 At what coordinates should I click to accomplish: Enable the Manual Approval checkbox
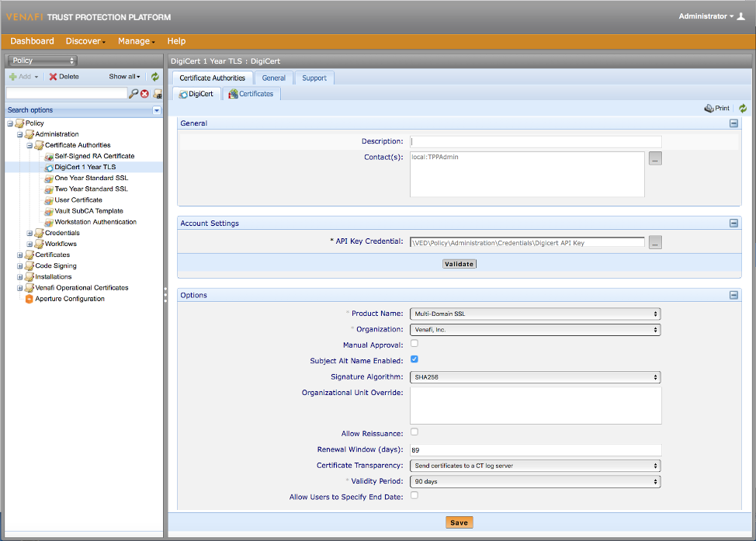[x=414, y=344]
